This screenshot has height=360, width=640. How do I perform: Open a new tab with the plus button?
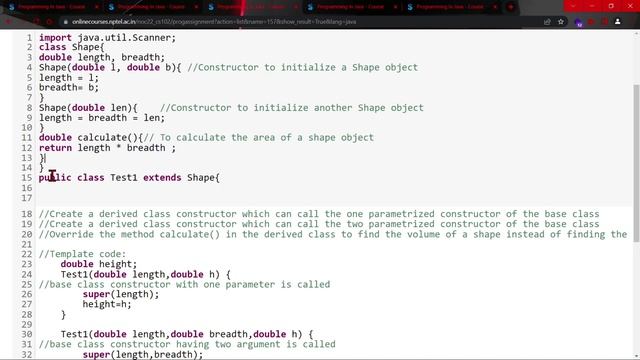[511, 7]
